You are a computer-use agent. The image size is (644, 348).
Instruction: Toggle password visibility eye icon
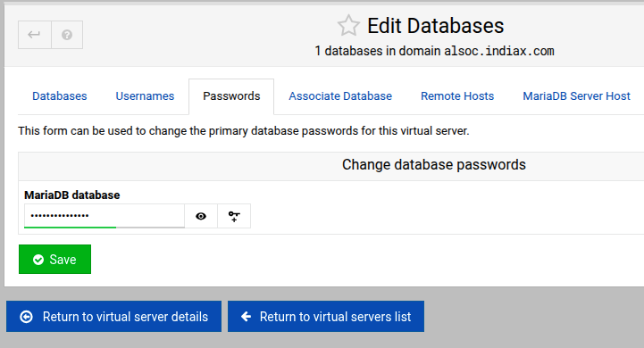201,216
